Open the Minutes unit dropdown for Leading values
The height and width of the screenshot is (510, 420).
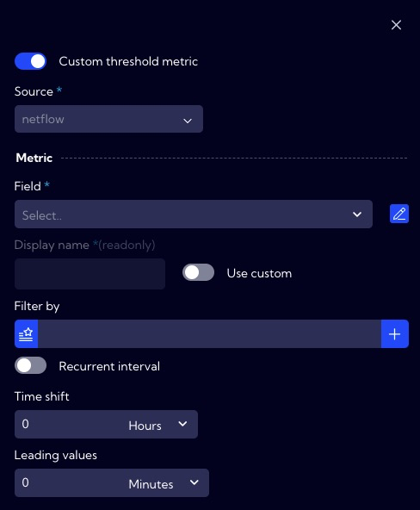[x=164, y=483]
